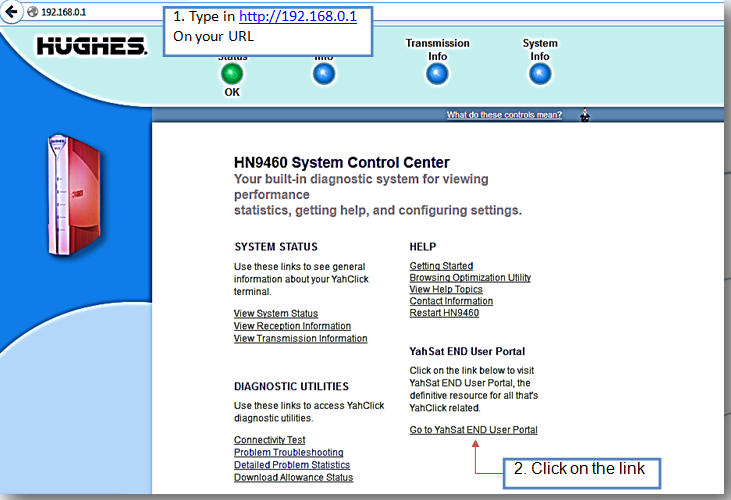Click the blue indicator left of Transmission Info
The height and width of the screenshot is (500, 731).
(324, 74)
